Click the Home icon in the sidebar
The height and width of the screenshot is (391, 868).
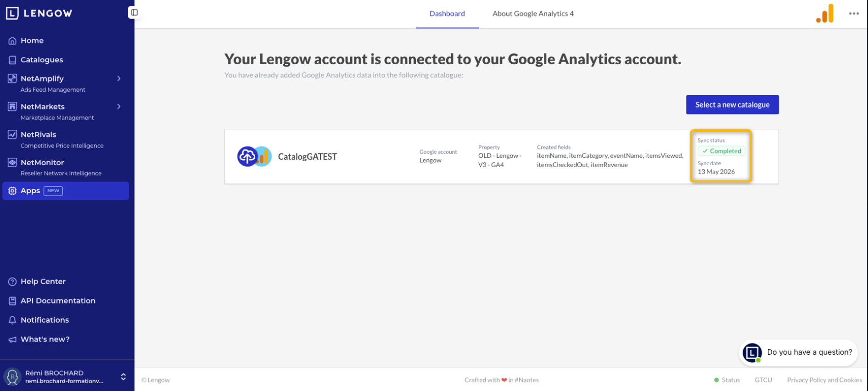pos(12,41)
